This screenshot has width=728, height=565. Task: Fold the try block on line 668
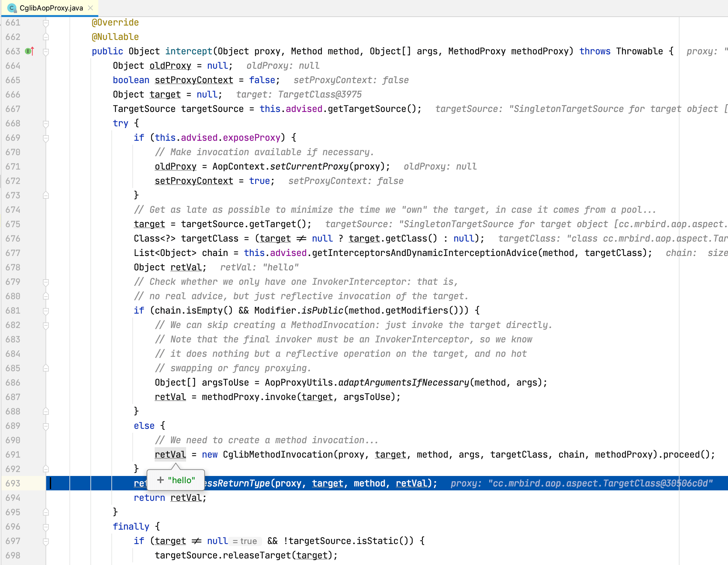coord(46,124)
